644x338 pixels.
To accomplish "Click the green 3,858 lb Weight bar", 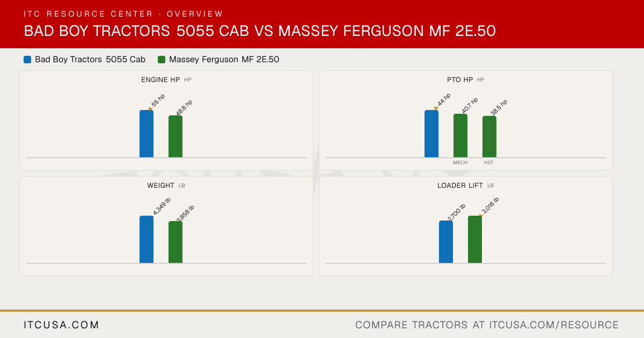I will [175, 242].
